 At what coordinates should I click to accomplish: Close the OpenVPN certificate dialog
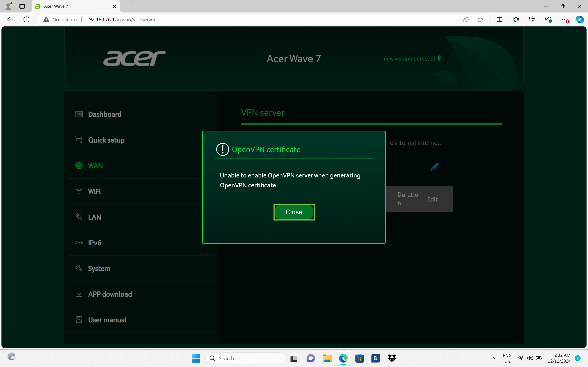[x=294, y=212]
